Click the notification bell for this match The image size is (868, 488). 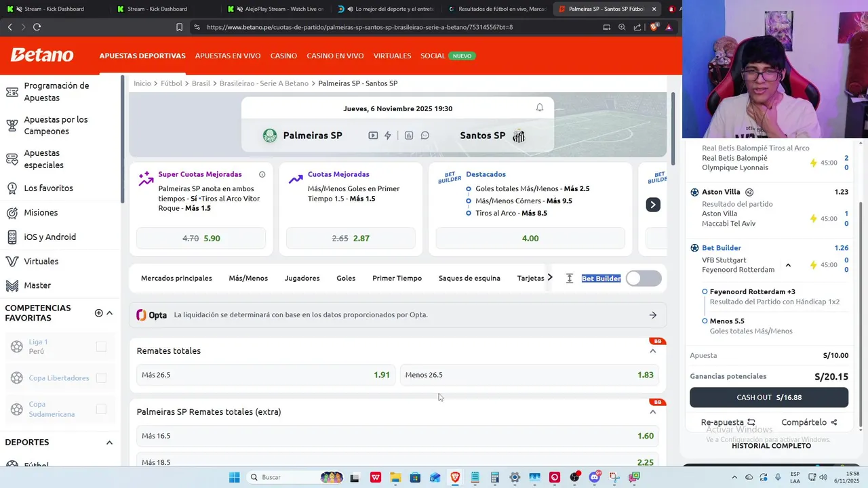(x=540, y=108)
